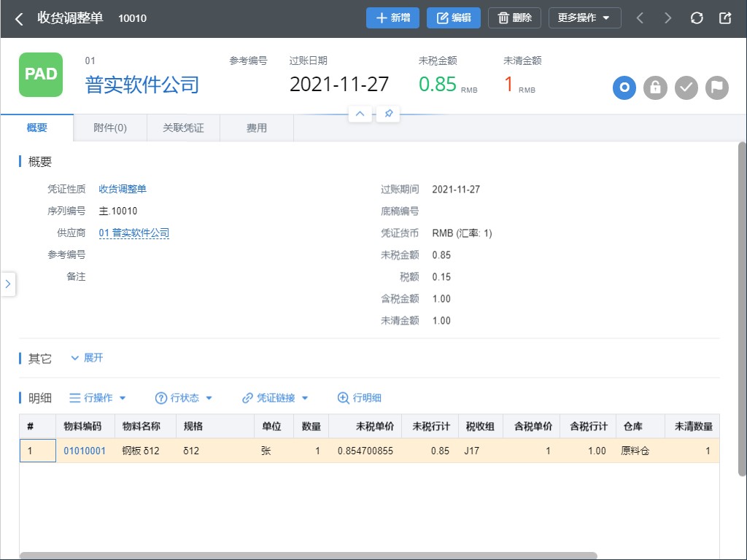Click the green 0.85 untaxed amount
The image size is (747, 560).
pyautogui.click(x=438, y=85)
